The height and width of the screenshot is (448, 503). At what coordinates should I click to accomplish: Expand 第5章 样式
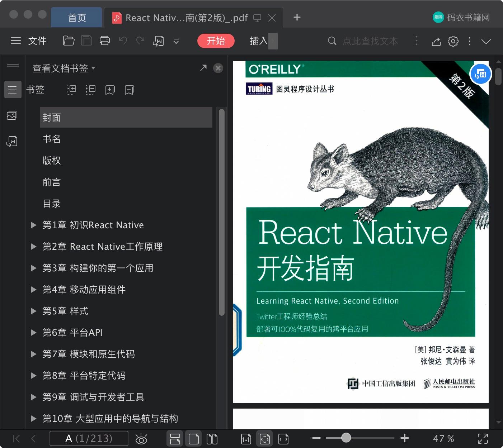(34, 311)
